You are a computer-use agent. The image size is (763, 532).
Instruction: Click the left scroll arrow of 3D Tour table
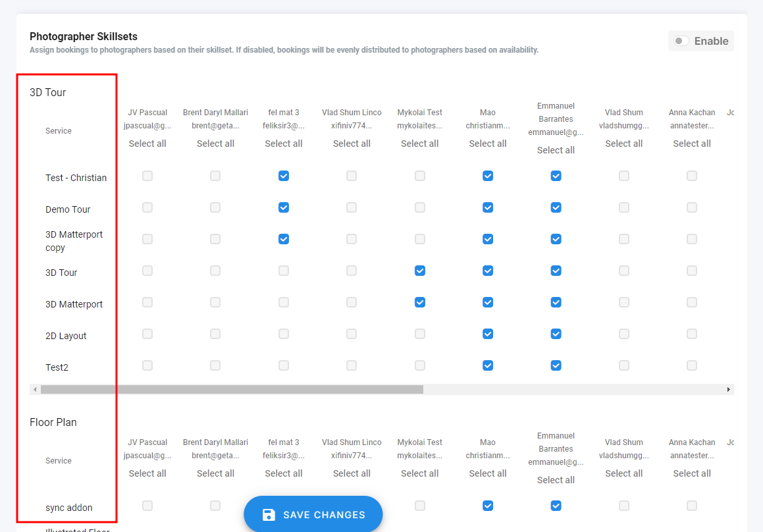[35, 390]
